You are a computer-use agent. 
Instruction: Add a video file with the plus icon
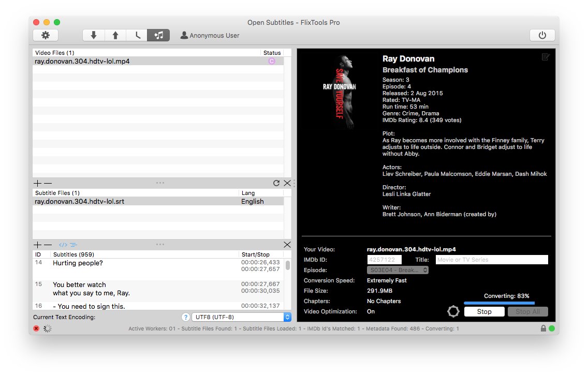click(x=37, y=183)
